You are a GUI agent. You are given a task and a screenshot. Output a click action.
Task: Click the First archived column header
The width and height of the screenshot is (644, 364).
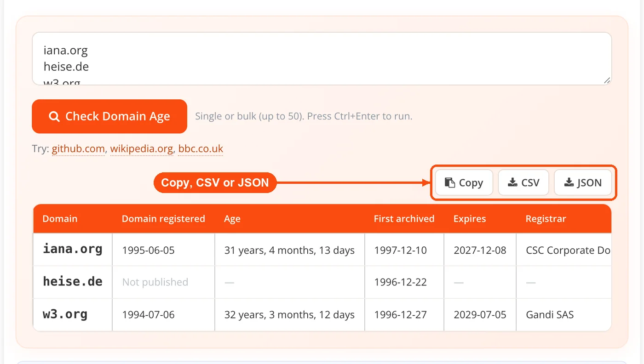[404, 219]
